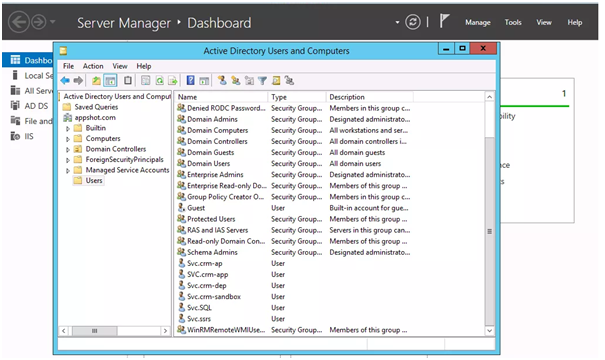Click the vertical scrollbar thumb in list
The height and width of the screenshot is (360, 605).
tap(489, 231)
